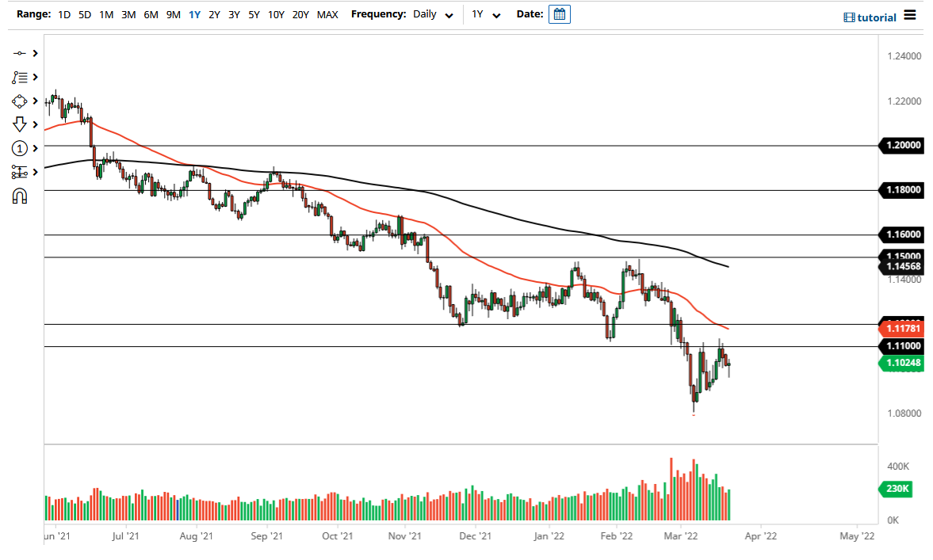The image size is (933, 560).
Task: Expand the trendline tool options chevron
Action: 35,53
